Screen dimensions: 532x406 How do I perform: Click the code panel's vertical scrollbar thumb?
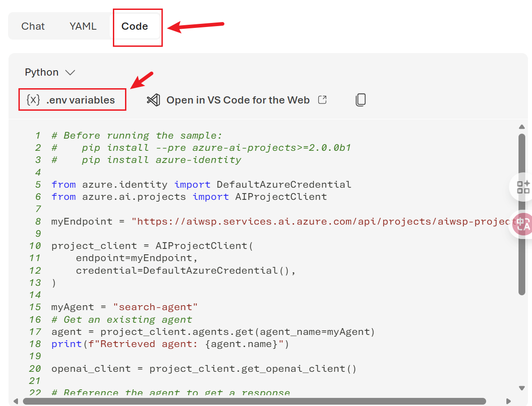[522, 214]
